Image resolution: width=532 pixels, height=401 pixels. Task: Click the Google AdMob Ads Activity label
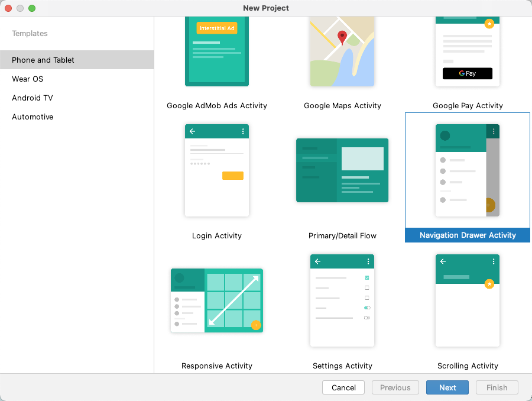coord(217,106)
